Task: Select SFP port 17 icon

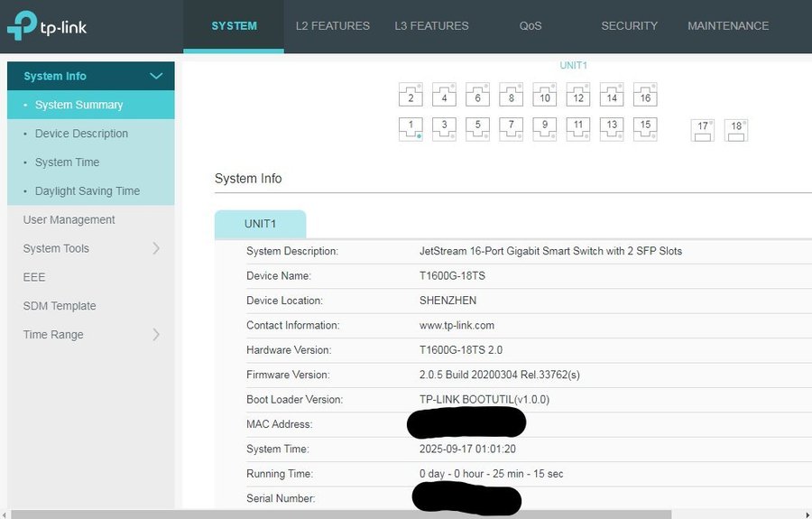Action: 703,130
